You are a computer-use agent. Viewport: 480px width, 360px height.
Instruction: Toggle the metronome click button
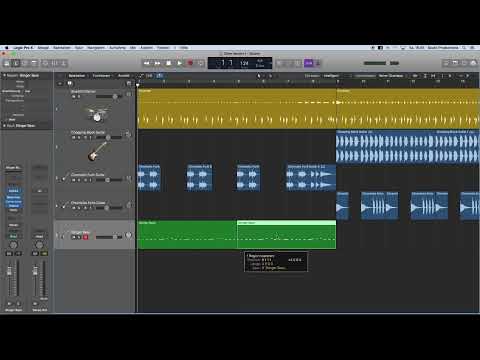(x=318, y=63)
